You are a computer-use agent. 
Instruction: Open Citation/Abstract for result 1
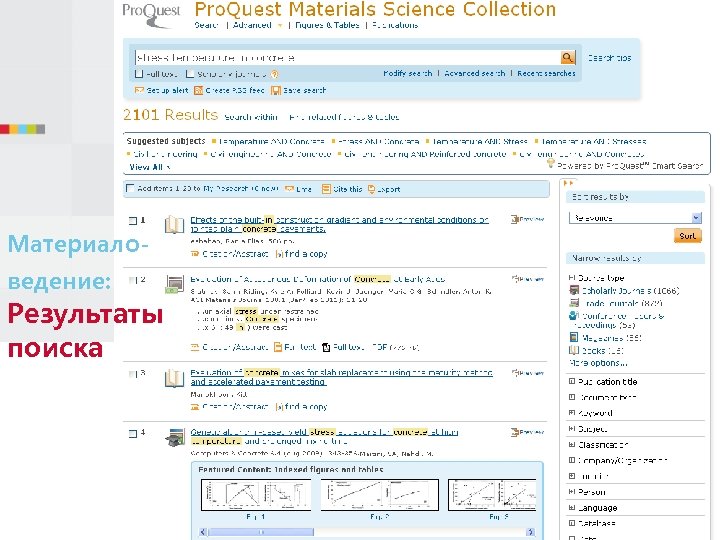click(x=235, y=253)
